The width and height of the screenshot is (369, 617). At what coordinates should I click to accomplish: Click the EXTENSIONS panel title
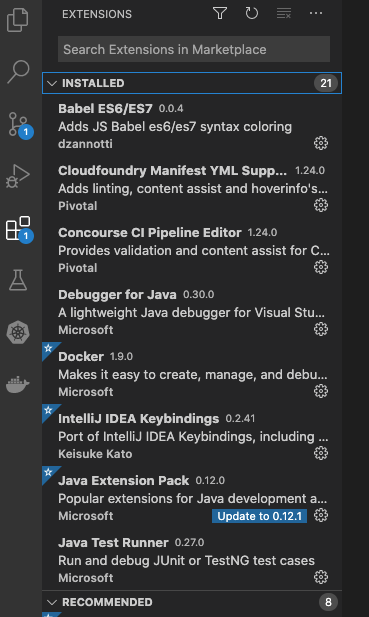tap(97, 14)
